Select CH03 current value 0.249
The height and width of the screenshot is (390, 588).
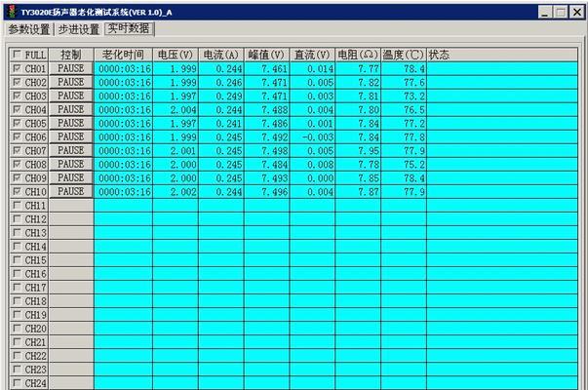tap(221, 96)
